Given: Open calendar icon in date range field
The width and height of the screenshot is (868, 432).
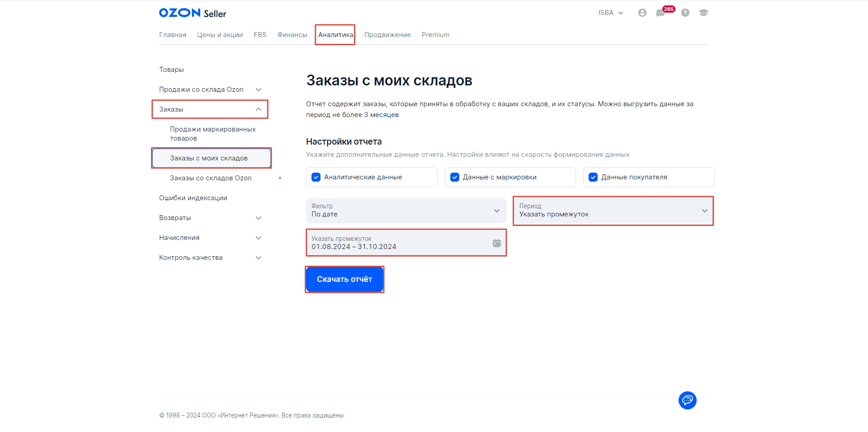Looking at the screenshot, I should 497,243.
